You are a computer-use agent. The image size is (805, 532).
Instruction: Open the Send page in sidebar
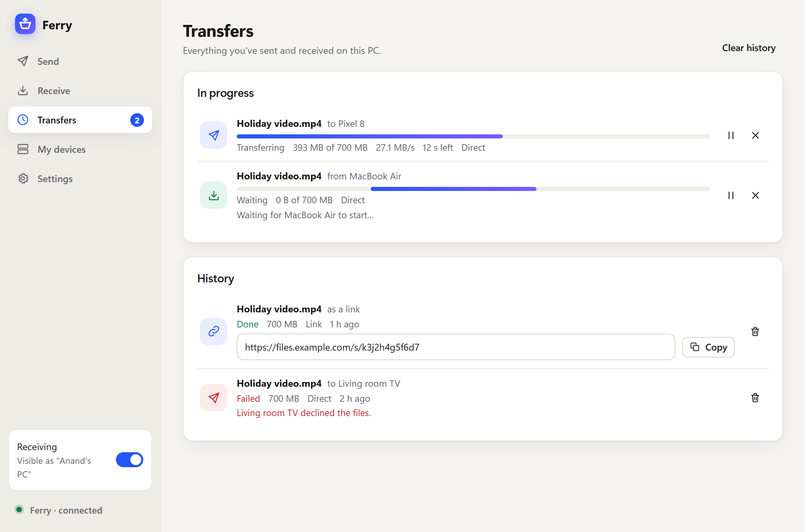click(x=80, y=61)
